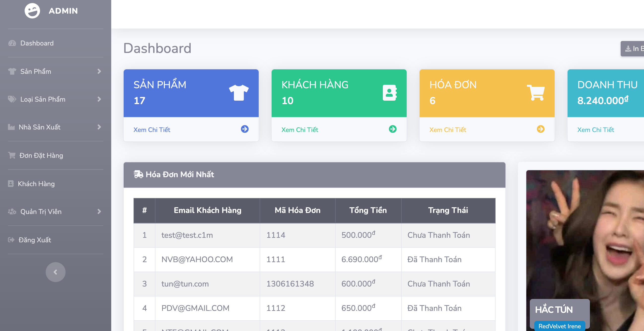Open Dashboard from the sidebar
This screenshot has width=644, height=331.
click(x=37, y=43)
